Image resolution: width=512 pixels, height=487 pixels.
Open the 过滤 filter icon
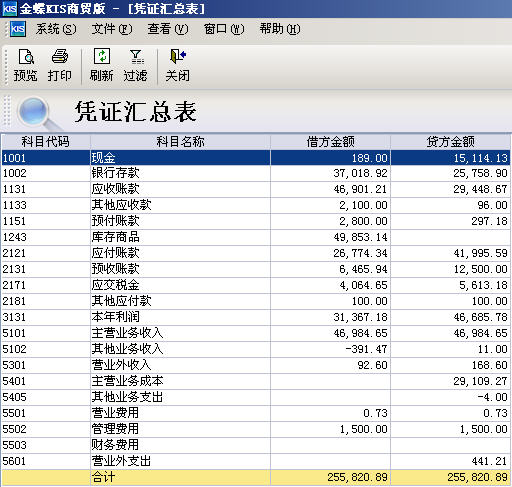click(x=136, y=57)
